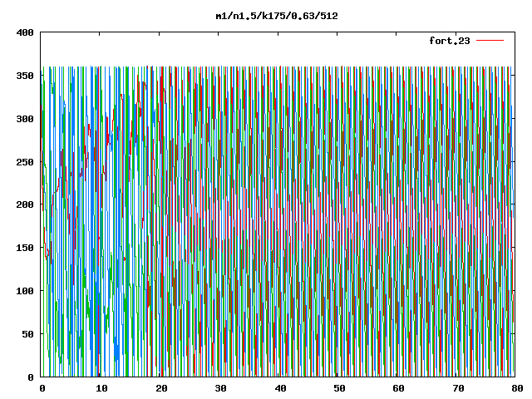Image resolution: width=532 pixels, height=399 pixels.
Task: Click x-axis label 70
Action: (458, 388)
